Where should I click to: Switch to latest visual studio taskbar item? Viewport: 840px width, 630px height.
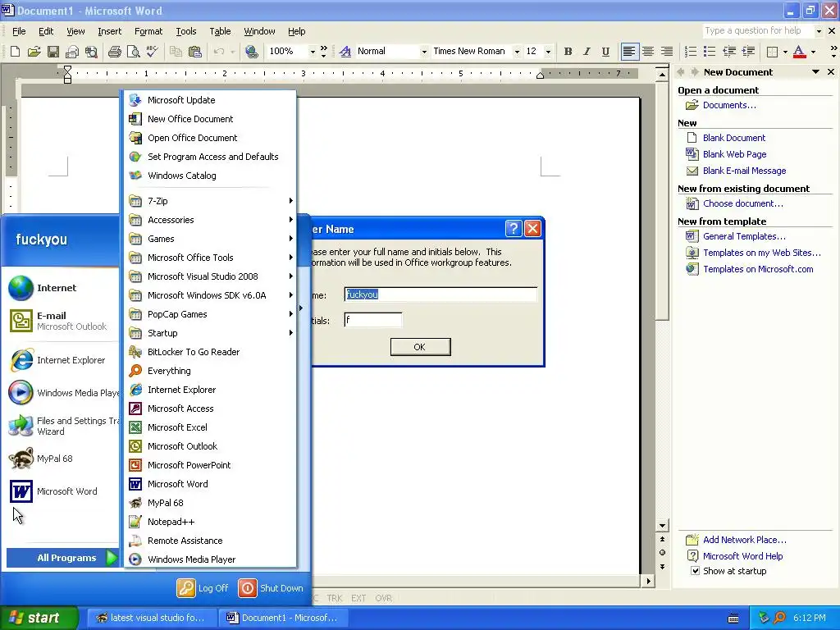point(152,618)
